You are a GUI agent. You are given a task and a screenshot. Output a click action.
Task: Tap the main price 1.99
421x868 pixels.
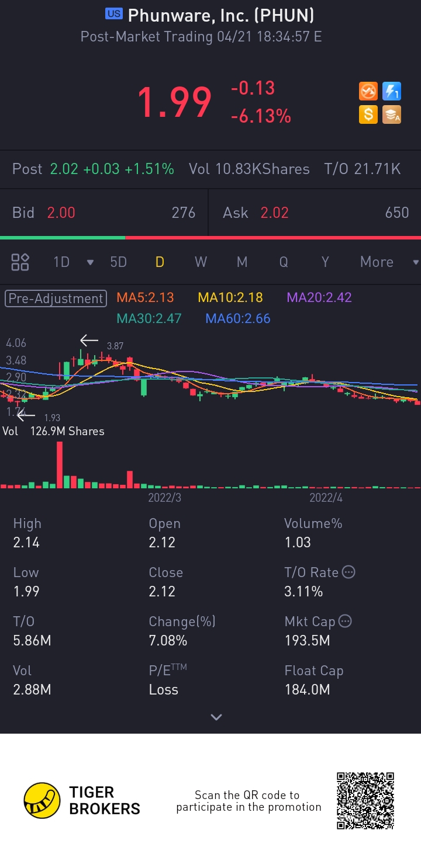coord(174,102)
